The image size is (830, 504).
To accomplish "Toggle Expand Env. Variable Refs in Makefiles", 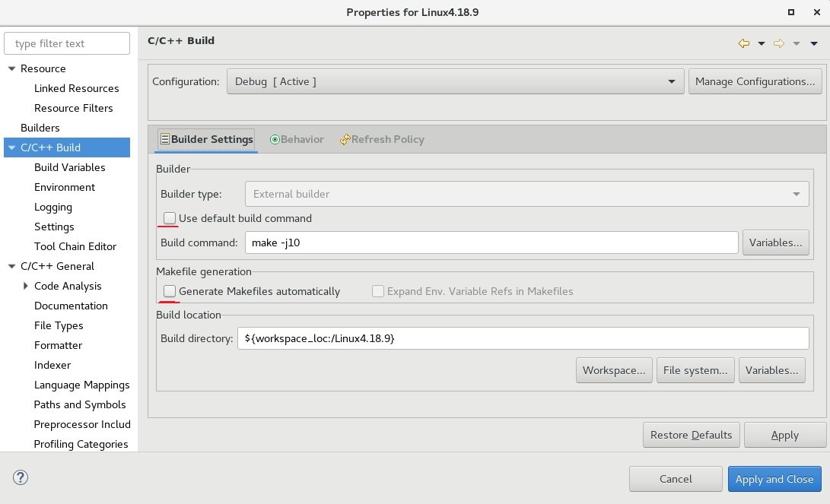I will 377,291.
